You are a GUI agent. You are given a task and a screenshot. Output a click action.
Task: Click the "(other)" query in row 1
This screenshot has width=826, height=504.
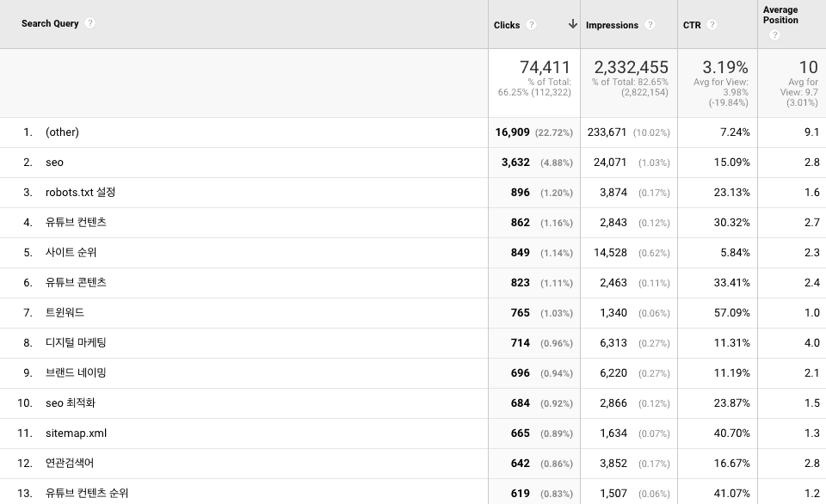click(x=62, y=132)
